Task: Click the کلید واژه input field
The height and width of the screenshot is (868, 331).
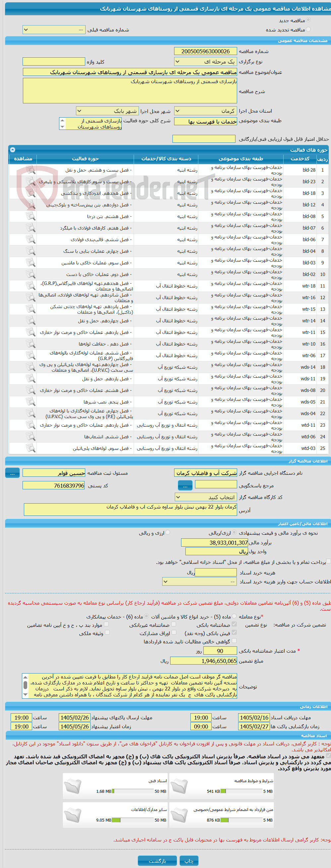Action: point(54,61)
